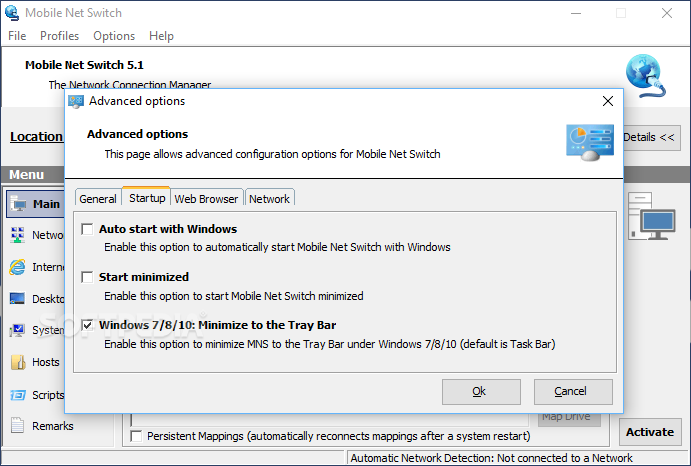
Task: Click the Advanced options dialog title icon
Action: 76,102
